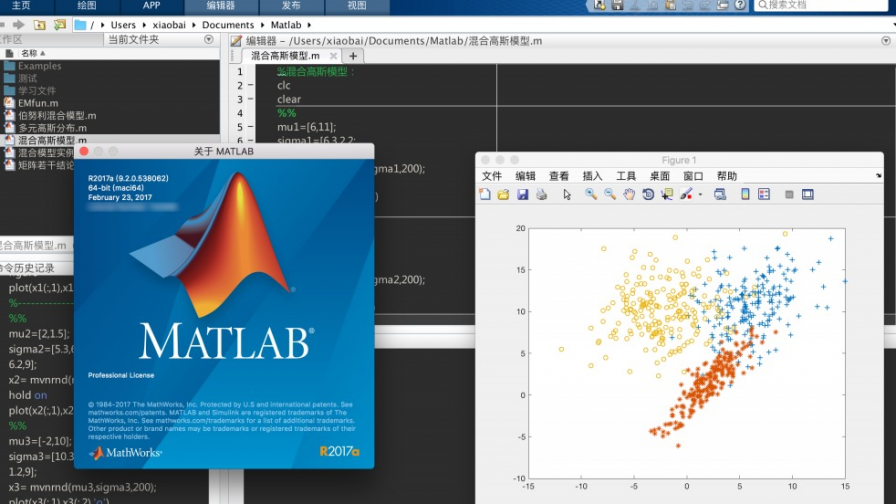The height and width of the screenshot is (504, 896).
Task: Switch to the APP ribbon tab
Action: click(x=151, y=6)
